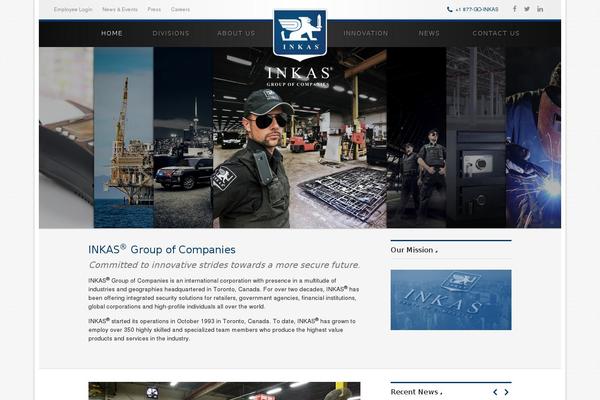600x400 pixels.
Task: Open the Facebook social icon
Action: (514, 9)
